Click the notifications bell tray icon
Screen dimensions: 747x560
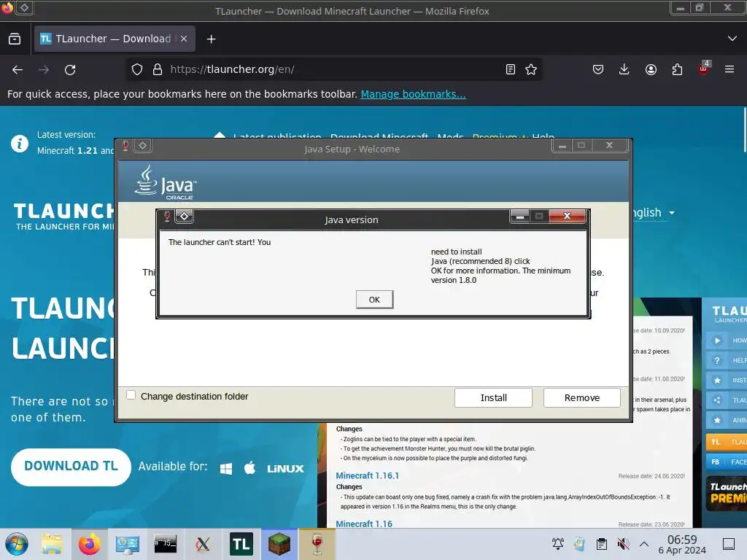point(558,544)
